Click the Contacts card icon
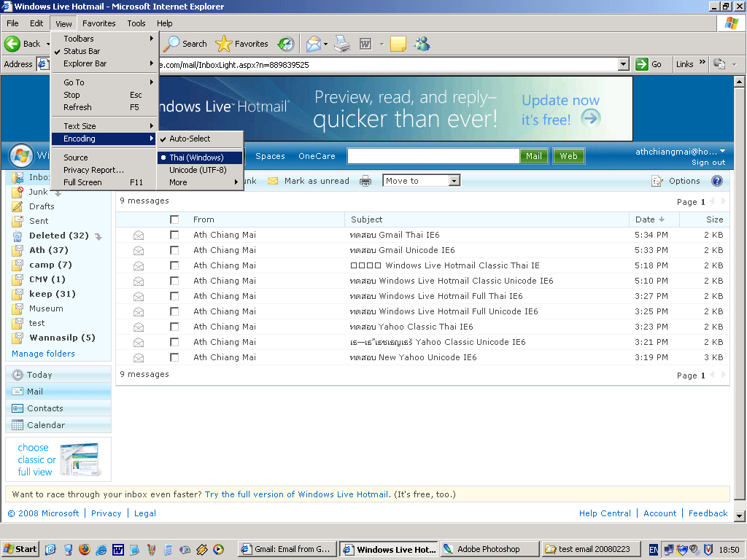Image resolution: width=747 pixels, height=560 pixels. (18, 408)
